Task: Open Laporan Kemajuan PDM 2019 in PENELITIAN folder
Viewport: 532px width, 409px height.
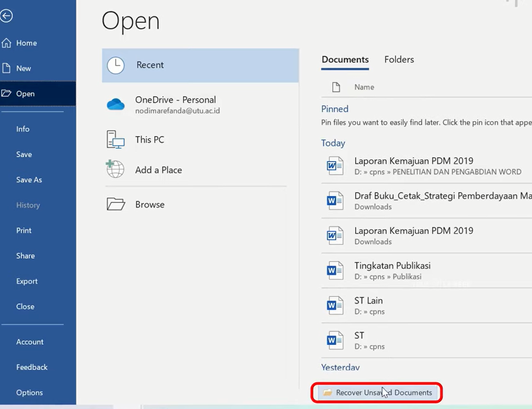Action: coord(426,166)
